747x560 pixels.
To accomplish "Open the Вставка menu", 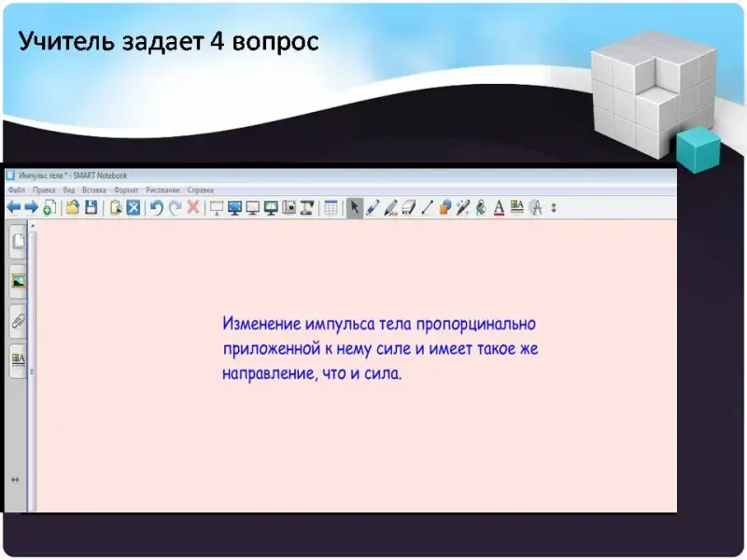I will click(94, 189).
